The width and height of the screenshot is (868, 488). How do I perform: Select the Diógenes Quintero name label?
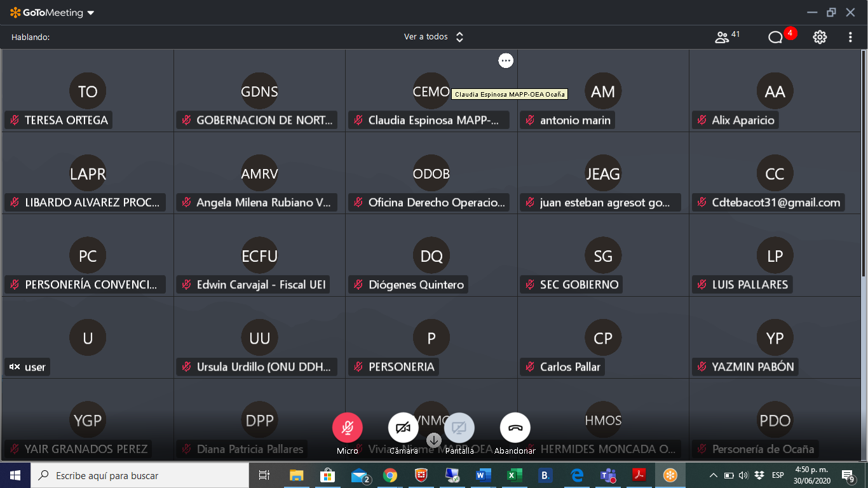pyautogui.click(x=416, y=285)
